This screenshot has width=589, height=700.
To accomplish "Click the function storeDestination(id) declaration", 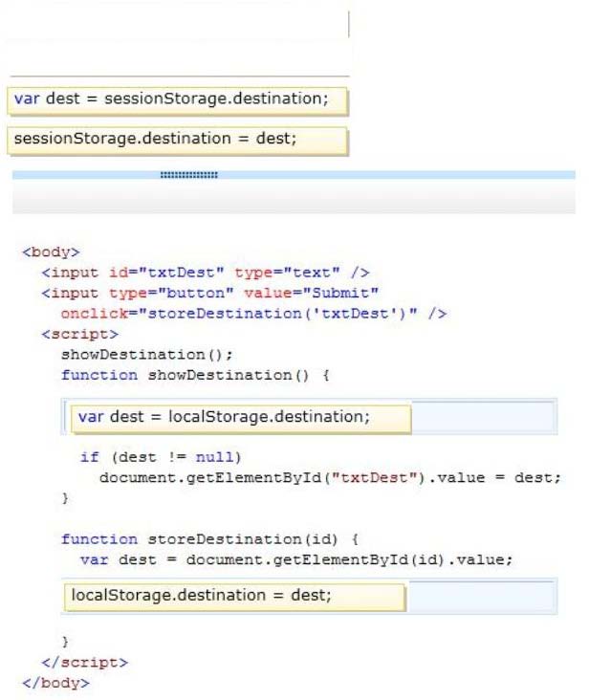I will 209,539.
